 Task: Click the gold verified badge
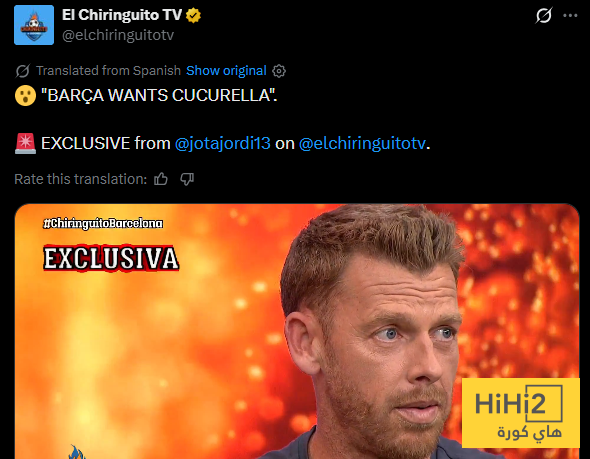[x=193, y=15]
